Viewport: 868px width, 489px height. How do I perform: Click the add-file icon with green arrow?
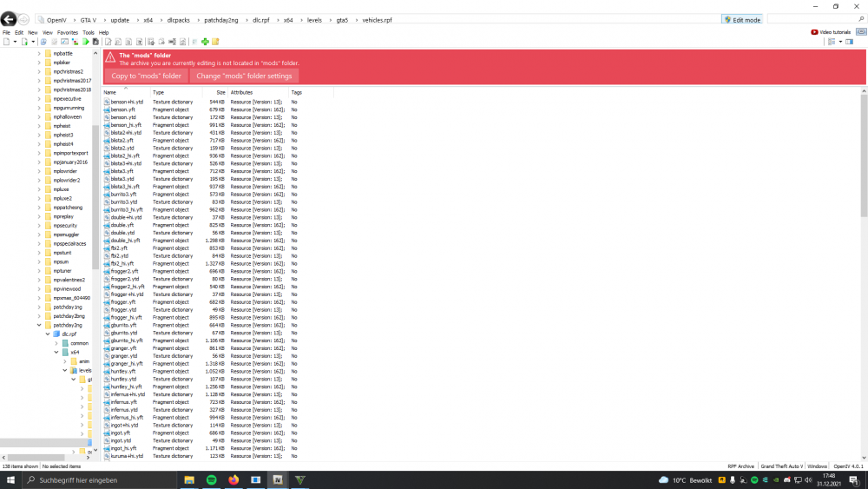pos(24,42)
